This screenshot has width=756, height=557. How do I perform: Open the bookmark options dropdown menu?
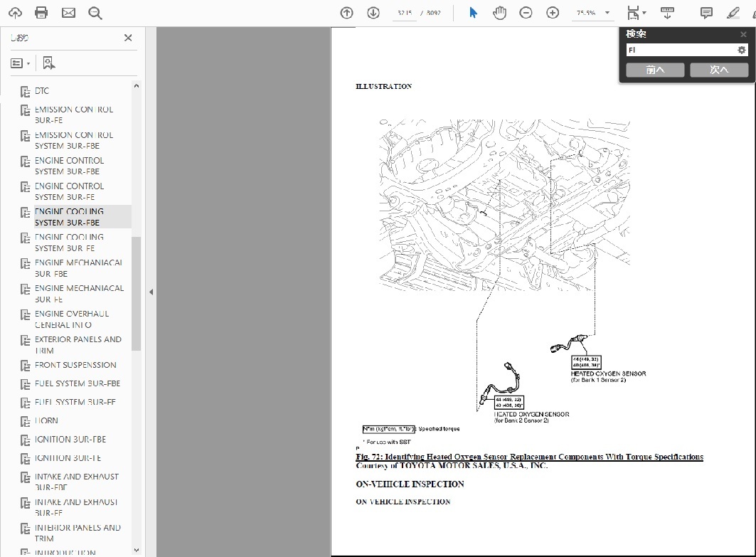tap(20, 63)
